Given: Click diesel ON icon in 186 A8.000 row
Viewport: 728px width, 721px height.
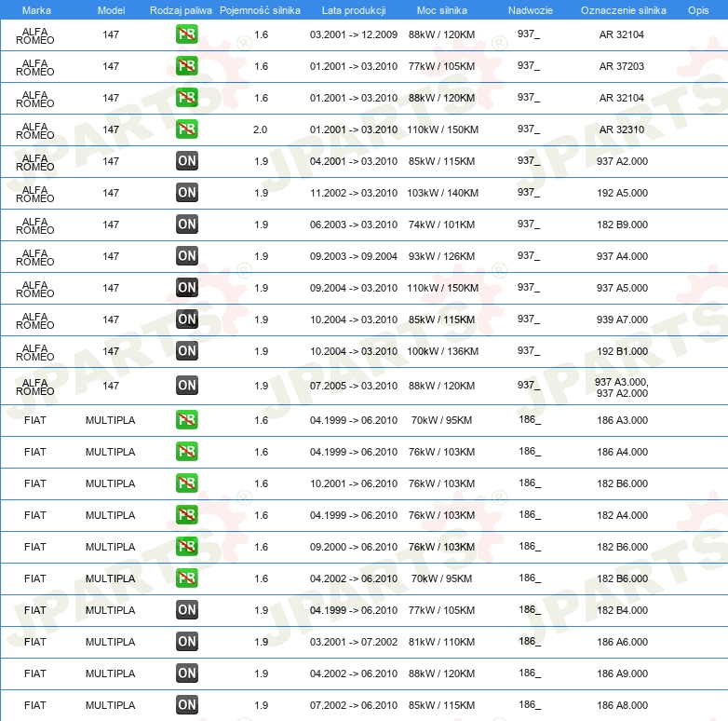Looking at the screenshot, I should tap(186, 704).
